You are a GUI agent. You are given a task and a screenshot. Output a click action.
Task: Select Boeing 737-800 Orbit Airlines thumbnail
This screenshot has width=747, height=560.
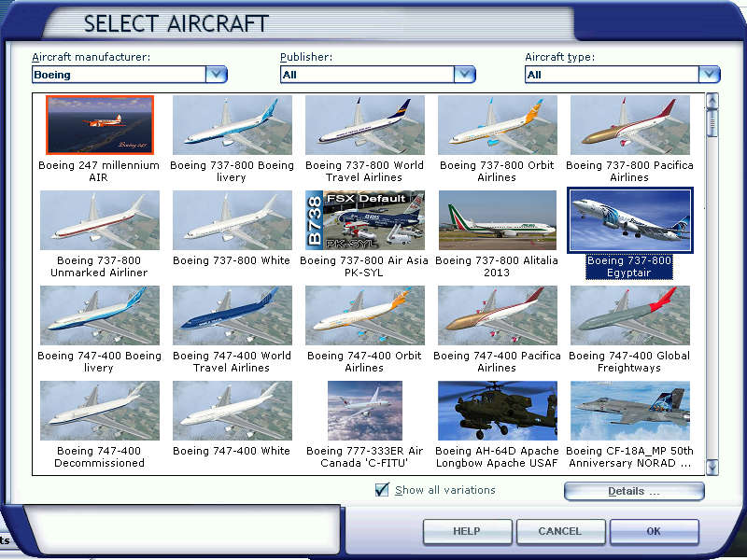coord(497,125)
